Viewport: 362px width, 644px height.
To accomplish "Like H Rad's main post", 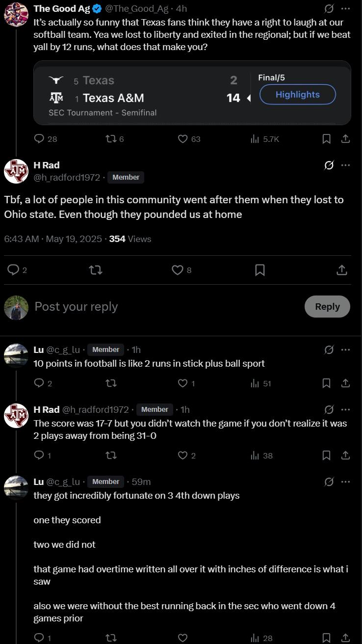I will pyautogui.click(x=178, y=270).
